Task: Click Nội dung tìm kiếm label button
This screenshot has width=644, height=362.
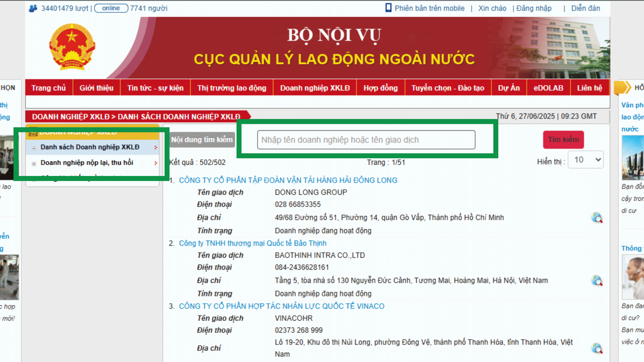Action: pos(202,140)
